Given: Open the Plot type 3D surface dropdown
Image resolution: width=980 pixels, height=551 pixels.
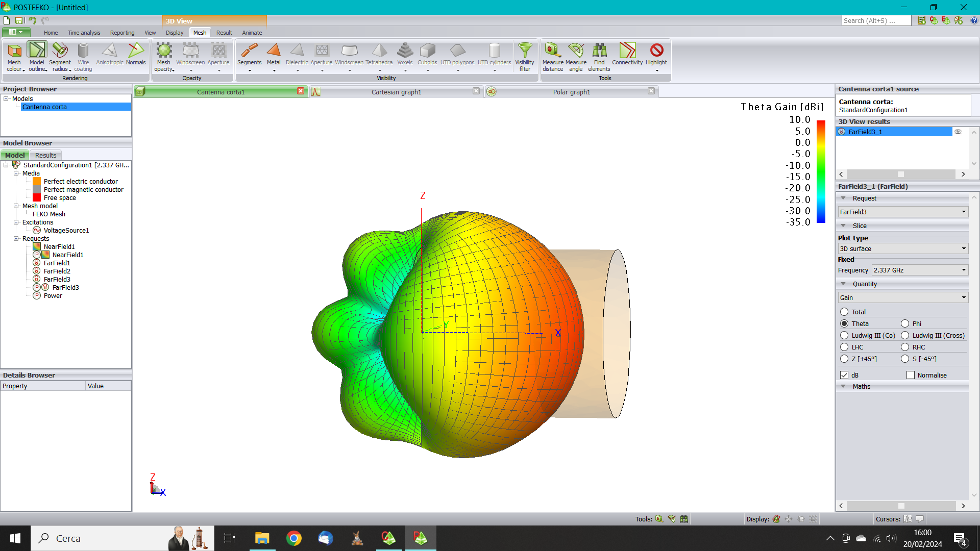Looking at the screenshot, I should [902, 249].
